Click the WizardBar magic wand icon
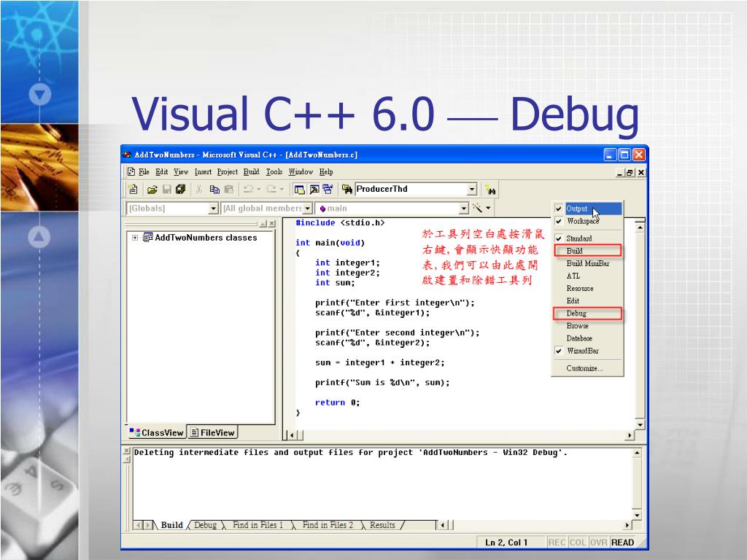The height and width of the screenshot is (560, 747). pyautogui.click(x=476, y=208)
